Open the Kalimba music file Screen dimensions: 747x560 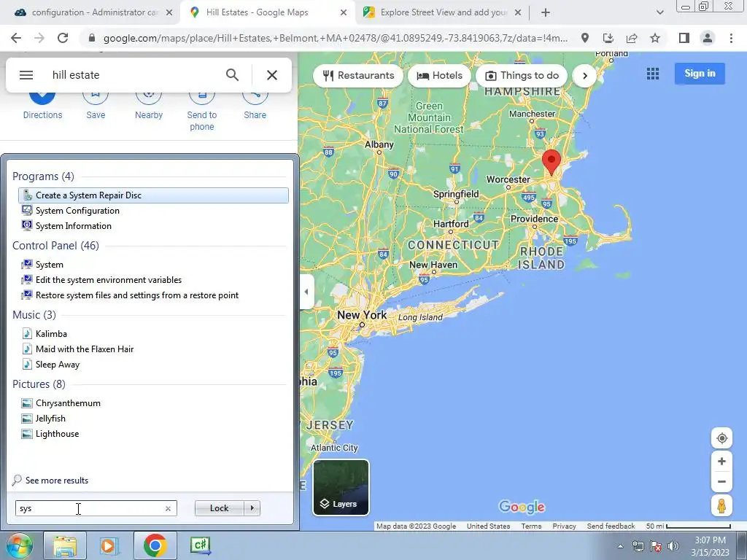coord(153,334)
